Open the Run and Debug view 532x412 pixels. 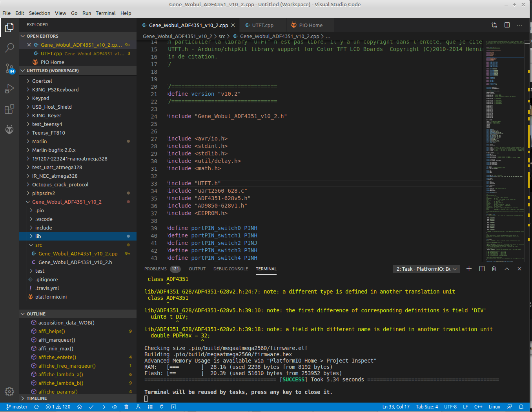pos(9,89)
